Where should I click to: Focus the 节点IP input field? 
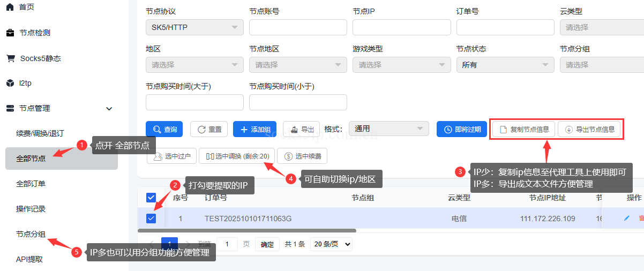pos(401,27)
